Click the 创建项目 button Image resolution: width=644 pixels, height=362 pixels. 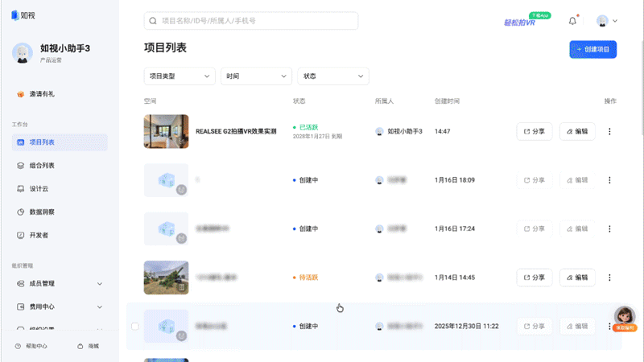tap(592, 49)
